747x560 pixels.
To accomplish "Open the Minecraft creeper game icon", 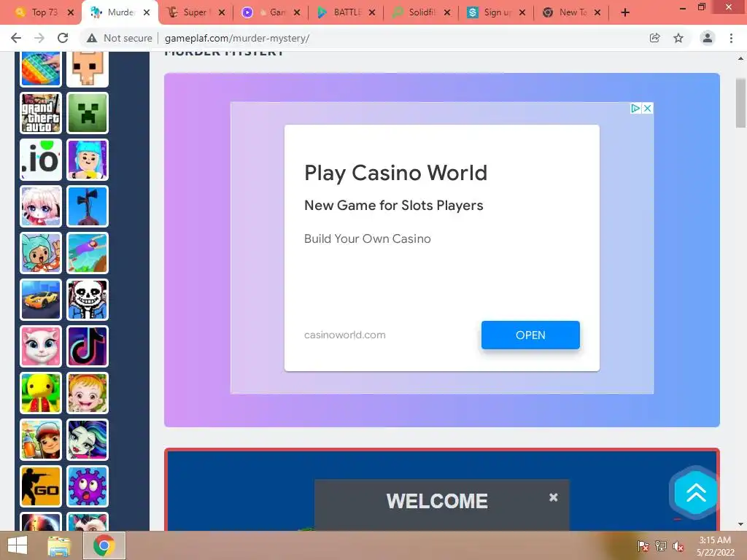I will [88, 113].
